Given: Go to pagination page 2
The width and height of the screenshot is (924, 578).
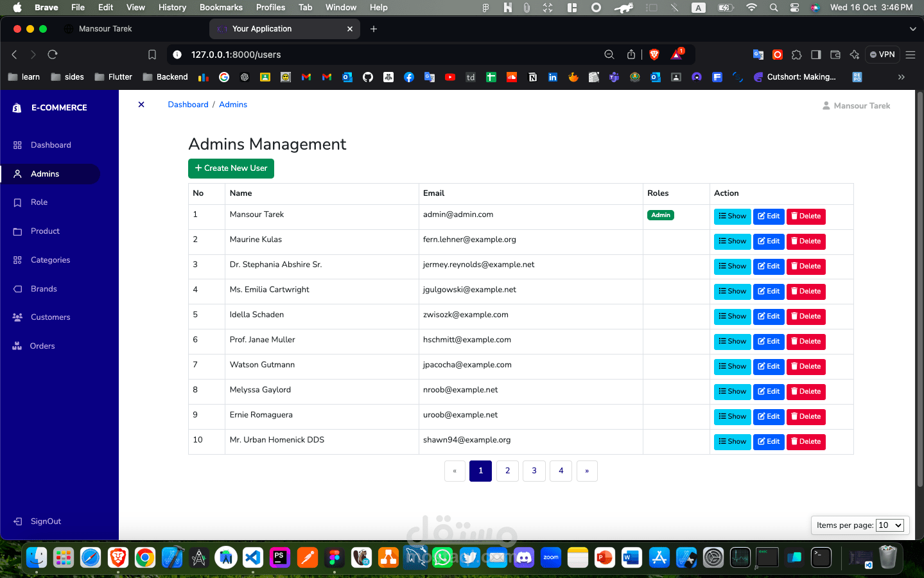Looking at the screenshot, I should (x=507, y=471).
